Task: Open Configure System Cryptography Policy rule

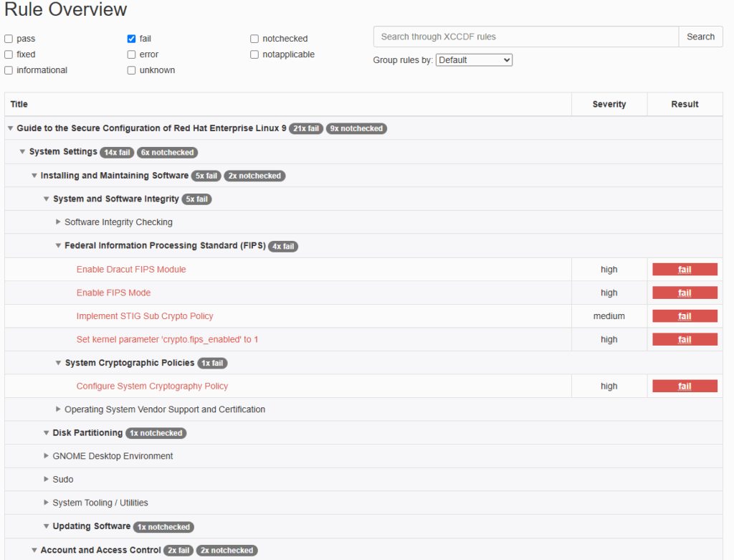Action: point(152,386)
